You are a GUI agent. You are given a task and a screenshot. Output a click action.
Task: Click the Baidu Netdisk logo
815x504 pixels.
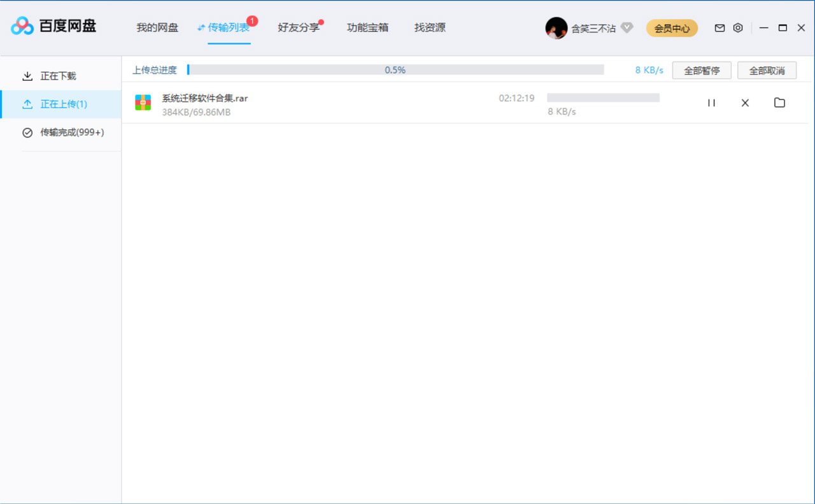[21, 26]
